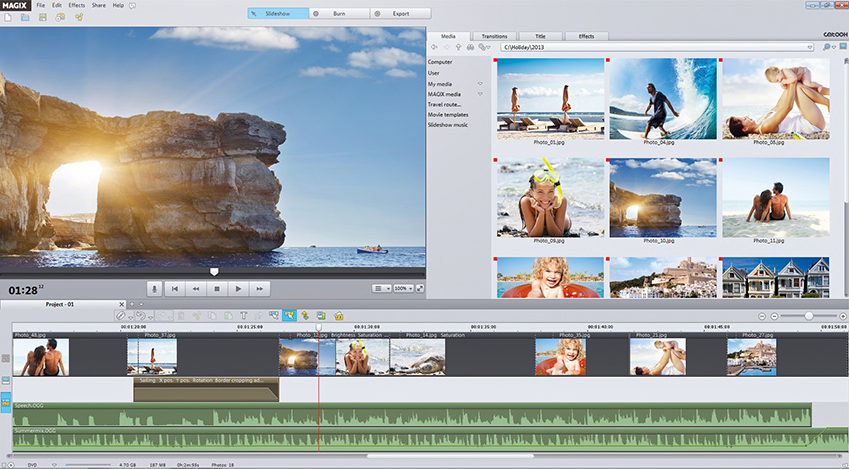Image resolution: width=849 pixels, height=469 pixels.
Task: Open the Help menu
Action: click(118, 5)
